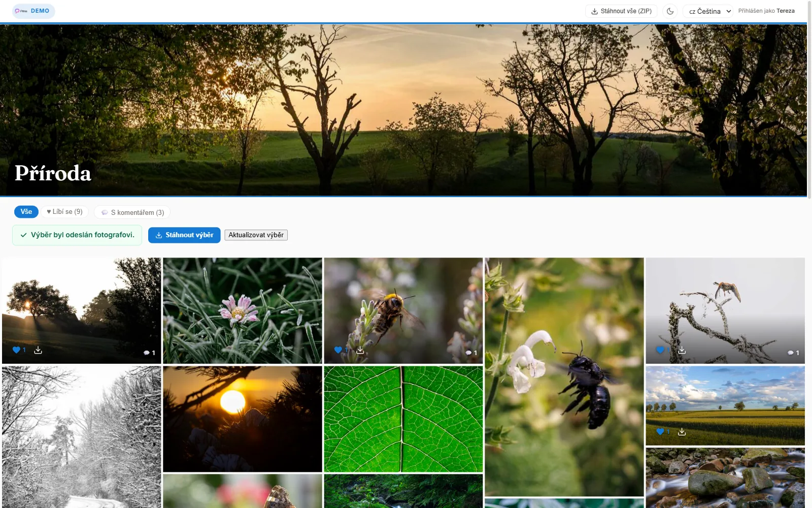Open the orange sunset sun photo

(x=243, y=419)
